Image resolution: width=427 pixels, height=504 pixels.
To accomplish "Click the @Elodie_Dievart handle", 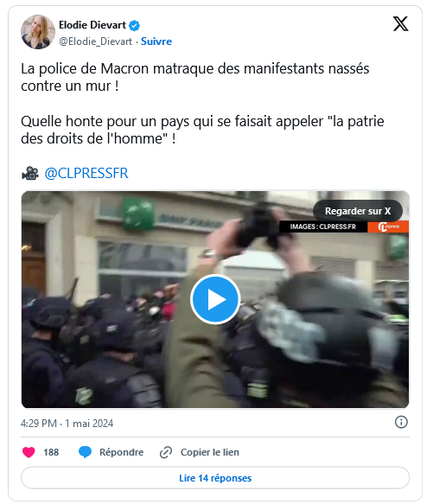I will pos(95,41).
